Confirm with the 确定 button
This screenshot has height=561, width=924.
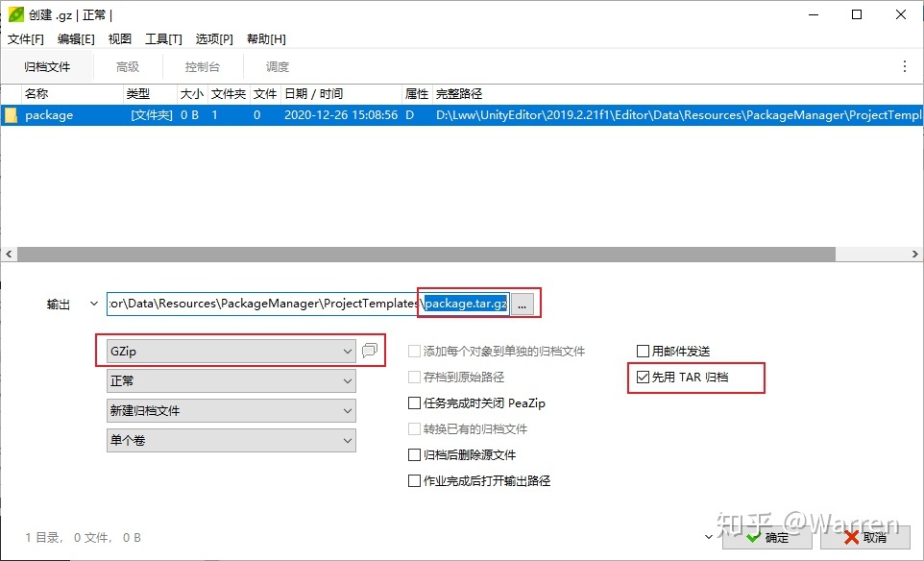(x=767, y=537)
